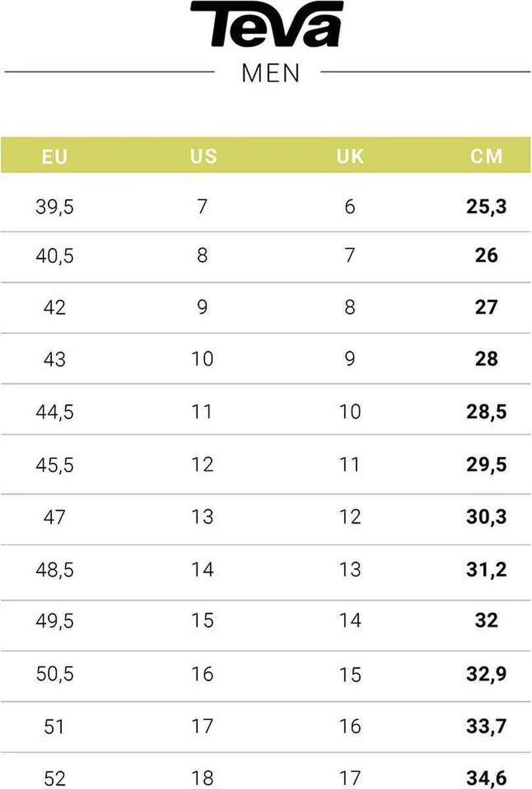Select EU size 40,5 in the table
This screenshot has width=532, height=789.
click(55, 255)
